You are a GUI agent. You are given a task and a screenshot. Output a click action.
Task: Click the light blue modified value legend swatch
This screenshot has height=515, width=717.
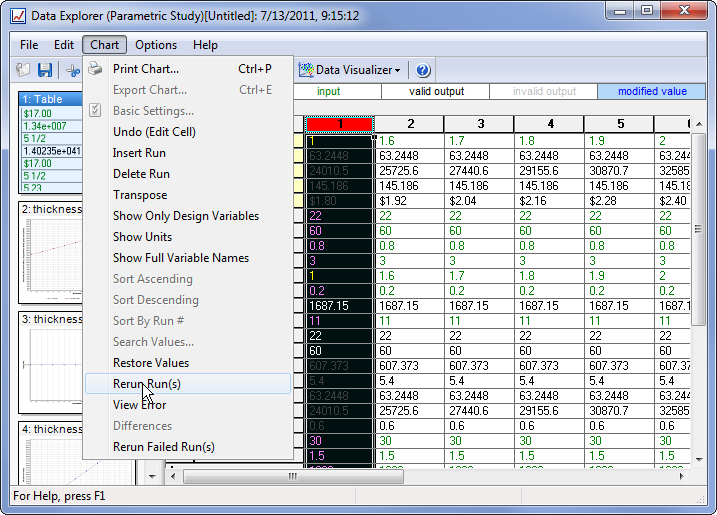[652, 91]
